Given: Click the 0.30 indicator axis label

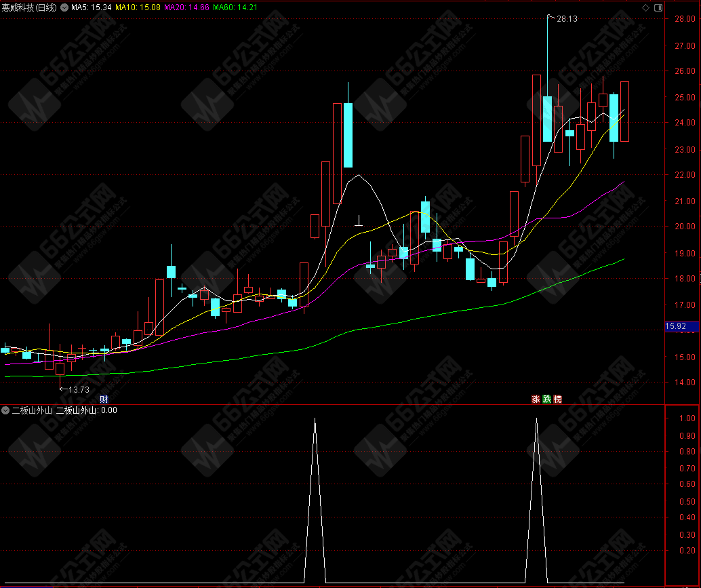Looking at the screenshot, I should (x=687, y=534).
